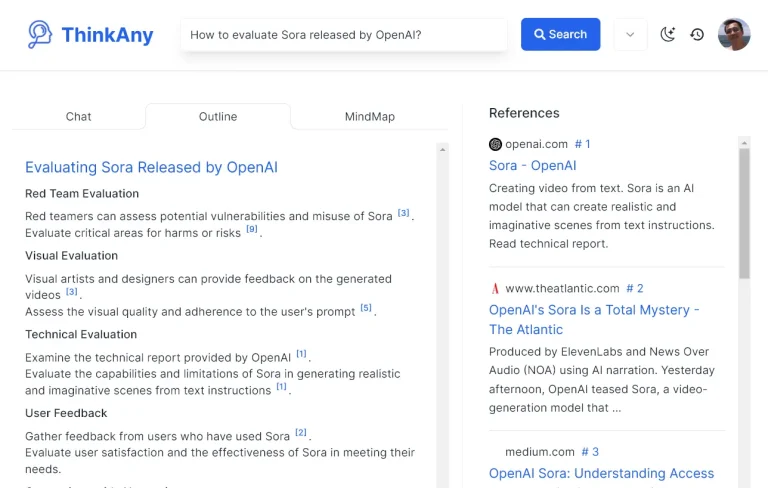The image size is (768, 488).
Task: Click the References panel heading
Action: coord(524,113)
